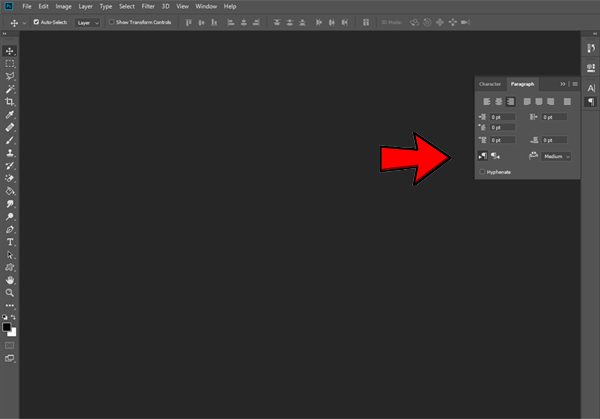Justify last line left button
600x419 pixels.
(527, 101)
